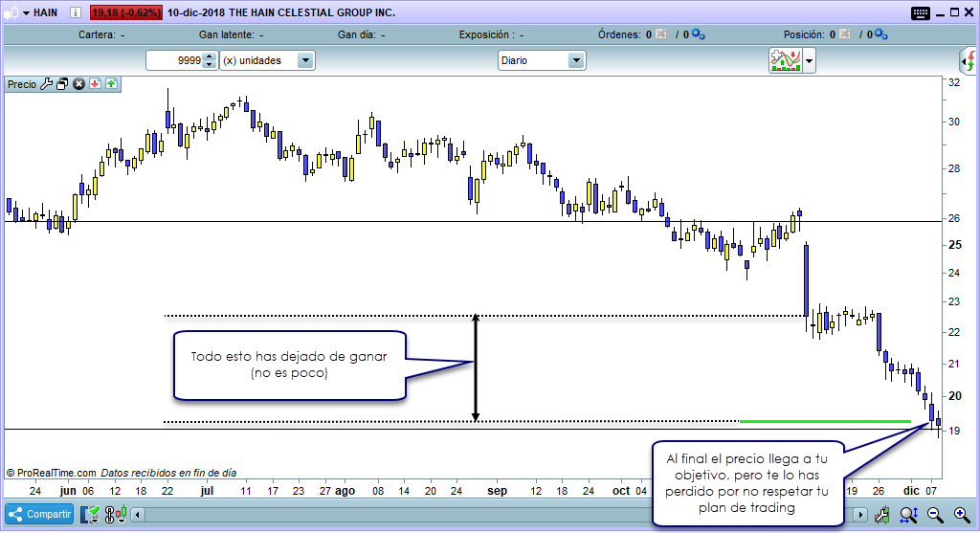
Task: Increase quantity using the stepper up arrow
Action: point(210,56)
